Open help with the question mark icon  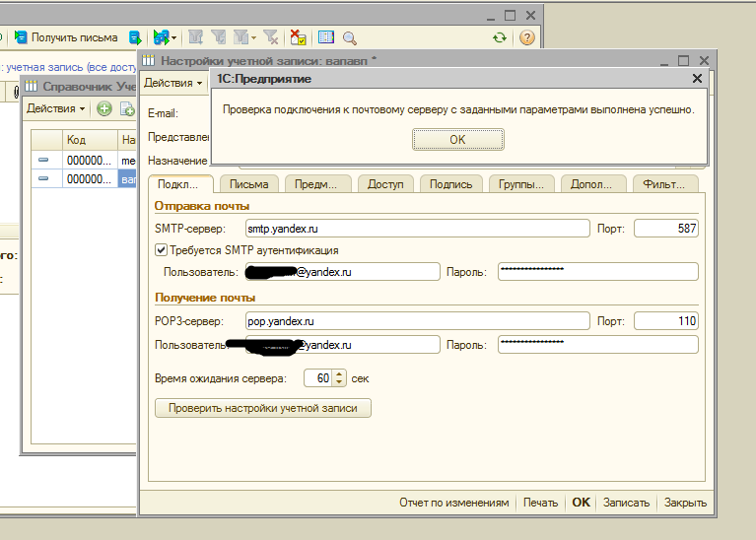pos(527,37)
